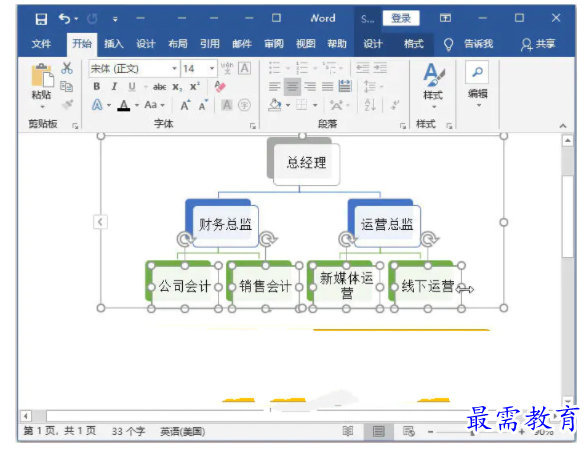588x450 pixels.
Task: Apply shading with the paint bucket
Action: [275, 105]
